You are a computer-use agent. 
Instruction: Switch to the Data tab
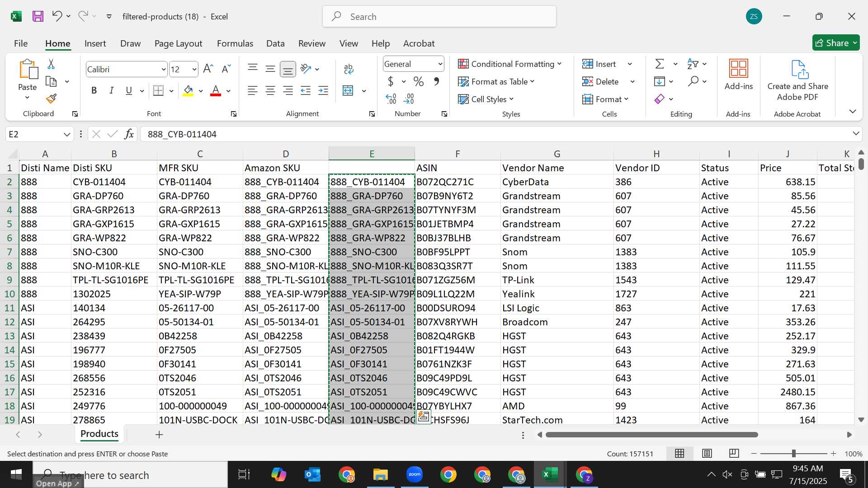(275, 43)
